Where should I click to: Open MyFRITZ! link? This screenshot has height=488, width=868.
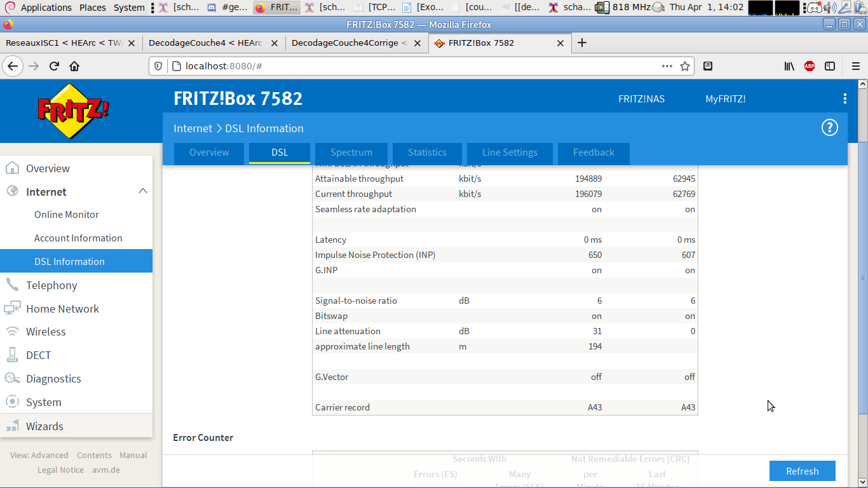tap(725, 99)
